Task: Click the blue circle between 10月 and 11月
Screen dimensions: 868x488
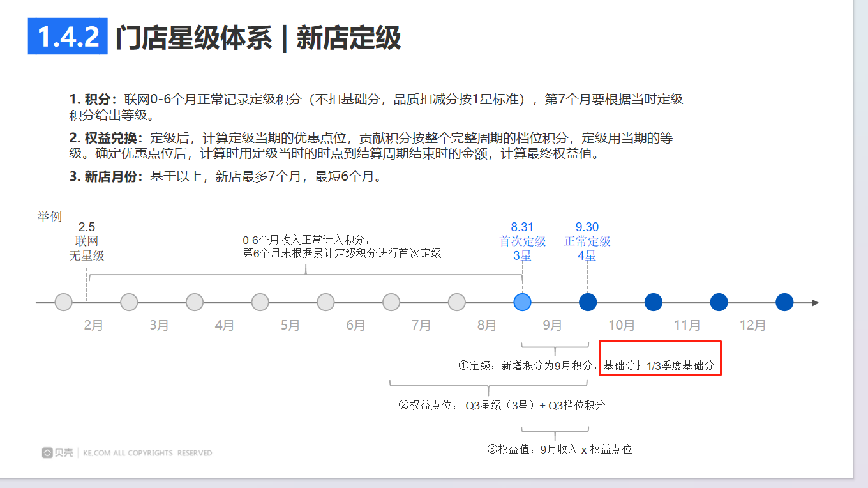Action: pos(653,302)
